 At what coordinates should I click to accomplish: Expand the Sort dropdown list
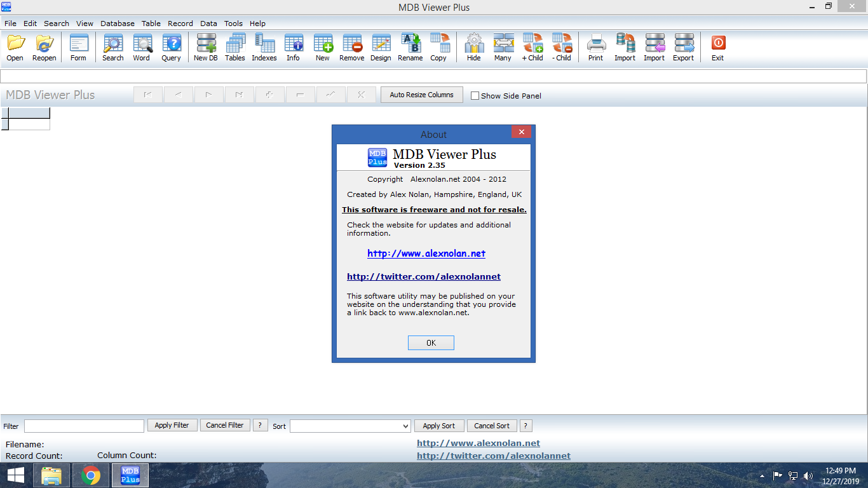pos(406,426)
